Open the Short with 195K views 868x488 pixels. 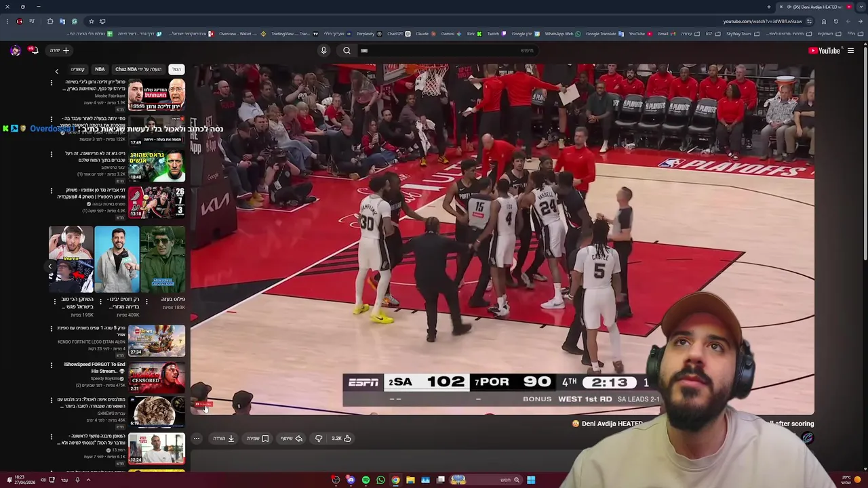tap(71, 260)
